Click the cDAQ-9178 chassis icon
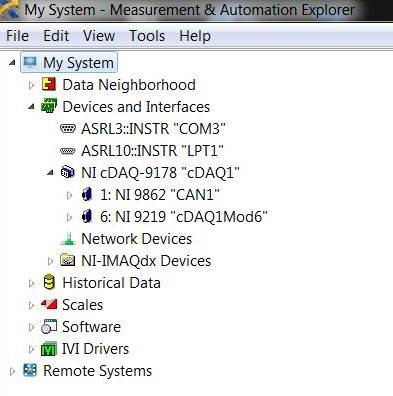 [x=68, y=172]
